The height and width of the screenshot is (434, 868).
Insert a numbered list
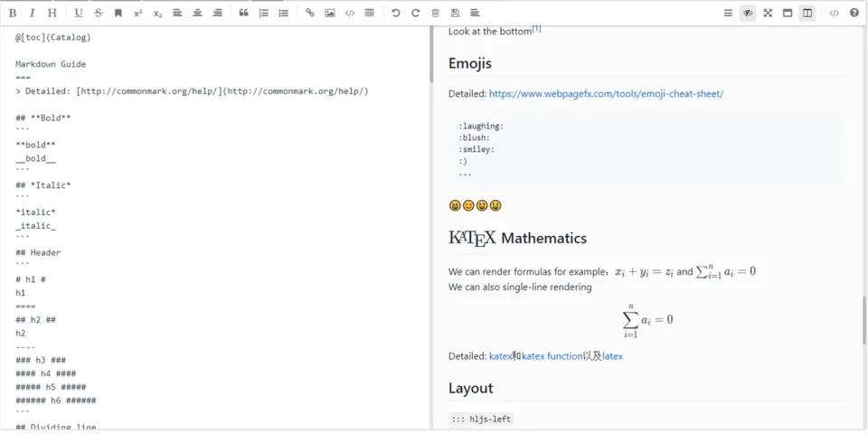pos(263,14)
